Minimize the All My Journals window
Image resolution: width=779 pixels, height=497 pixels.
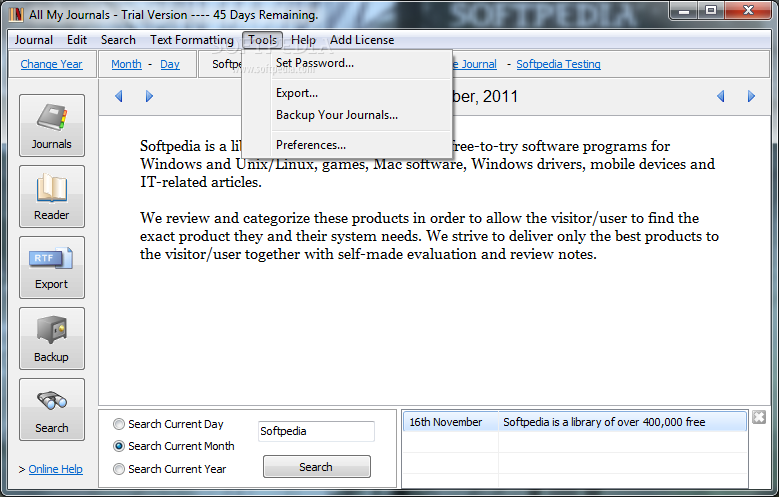684,10
